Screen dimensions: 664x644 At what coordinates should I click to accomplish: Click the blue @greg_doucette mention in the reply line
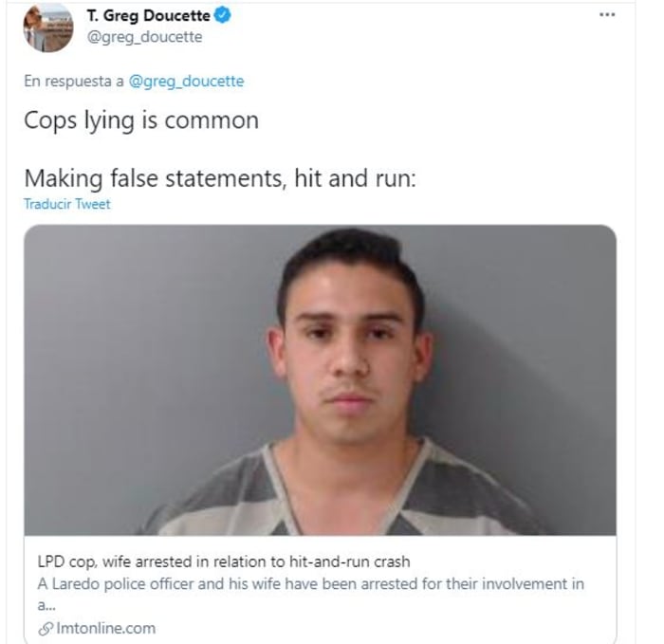[x=186, y=81]
